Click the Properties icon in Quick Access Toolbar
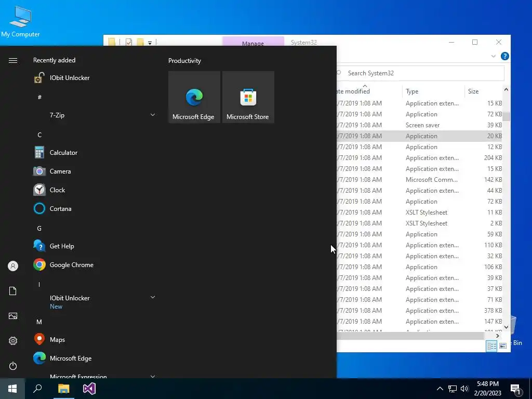Image resolution: width=532 pixels, height=399 pixels. tap(129, 43)
